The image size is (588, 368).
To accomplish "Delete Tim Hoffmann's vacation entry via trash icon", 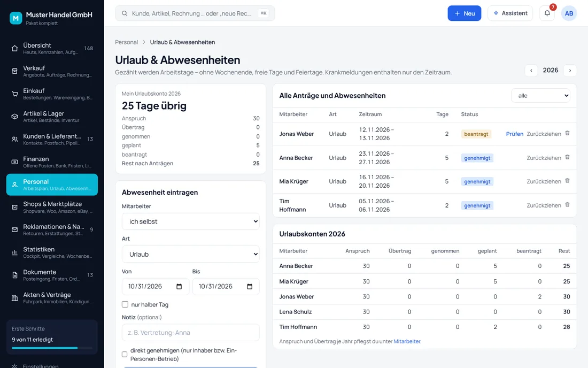I will 567,205.
